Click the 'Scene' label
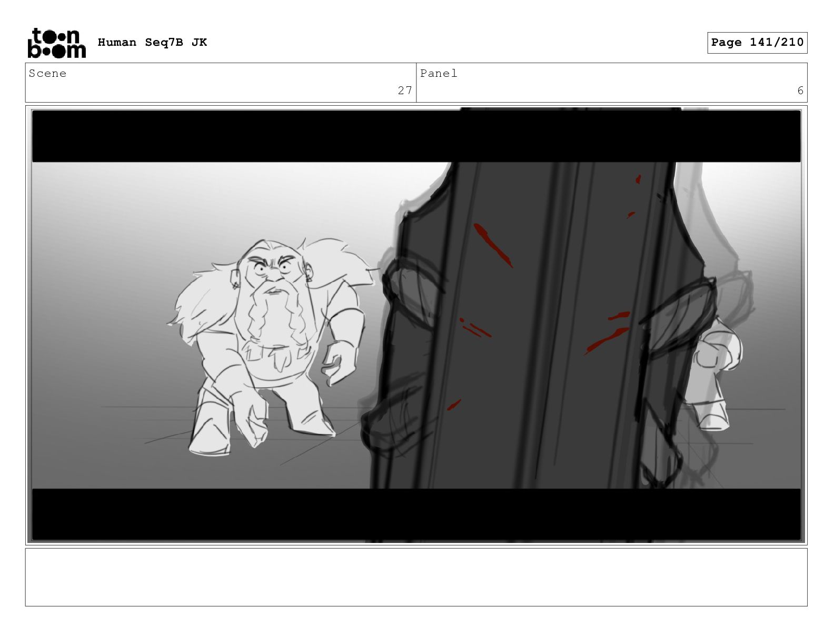834x644 pixels. (48, 74)
